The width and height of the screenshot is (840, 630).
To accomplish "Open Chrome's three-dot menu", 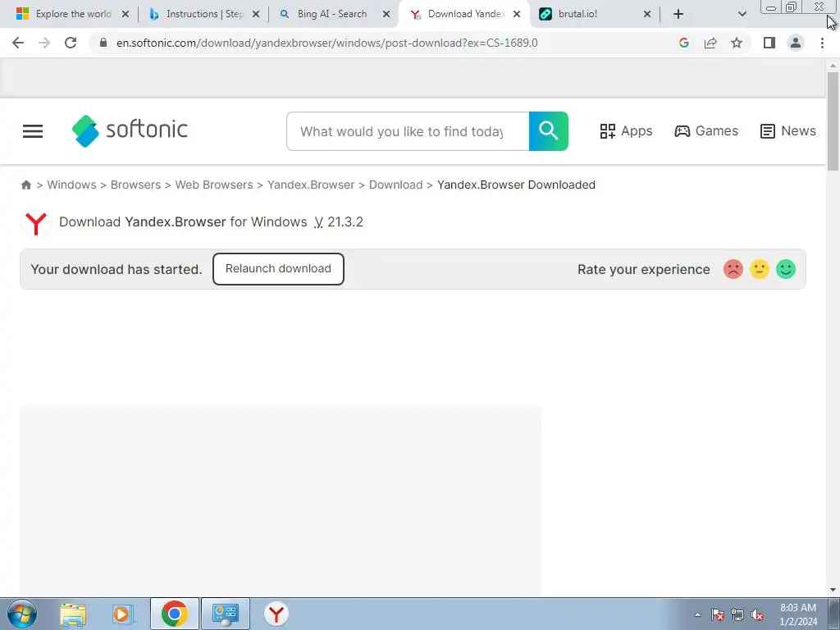I will coord(822,43).
